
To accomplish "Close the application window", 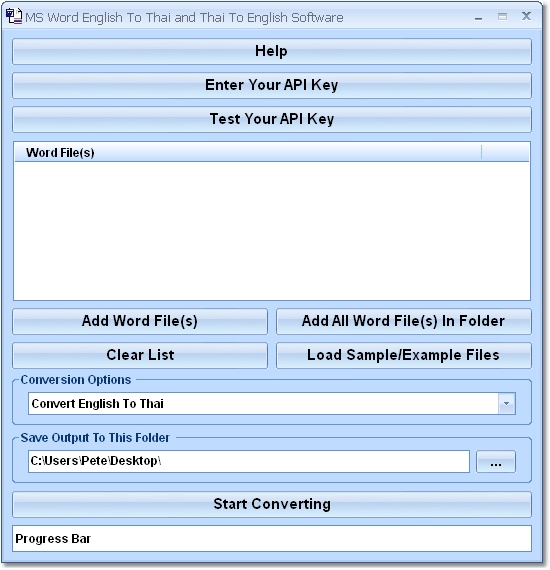I will point(526,16).
